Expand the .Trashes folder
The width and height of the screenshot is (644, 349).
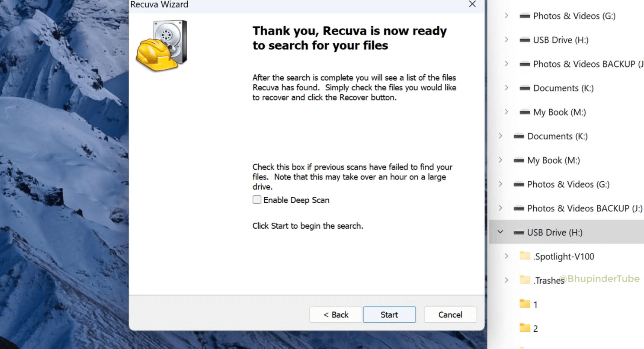tap(506, 280)
